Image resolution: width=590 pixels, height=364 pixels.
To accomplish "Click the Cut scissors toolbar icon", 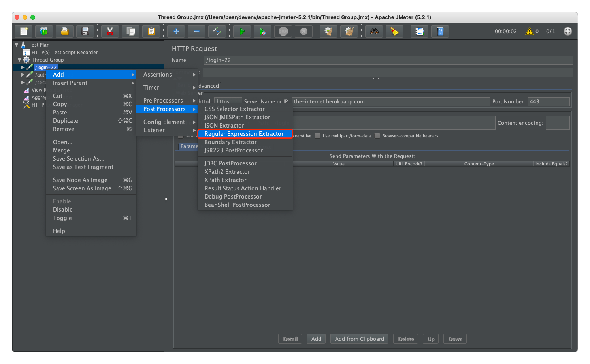I will pos(110,31).
